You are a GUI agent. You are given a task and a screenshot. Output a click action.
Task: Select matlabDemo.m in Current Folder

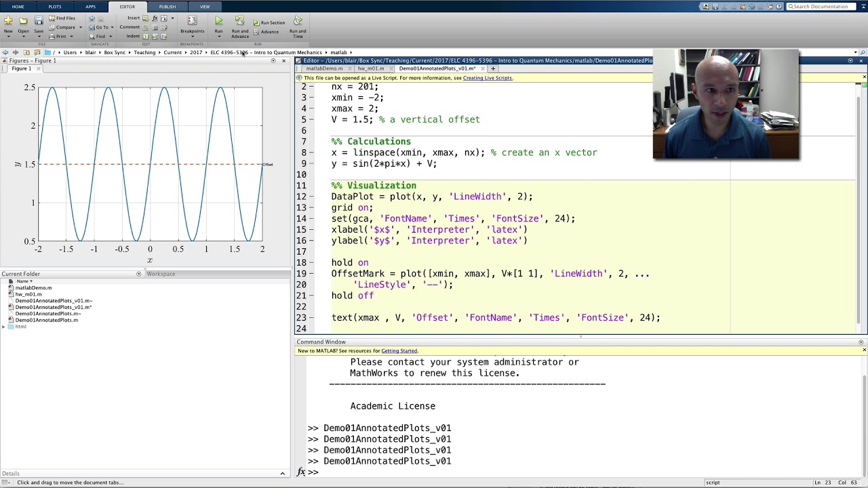pyautogui.click(x=33, y=288)
